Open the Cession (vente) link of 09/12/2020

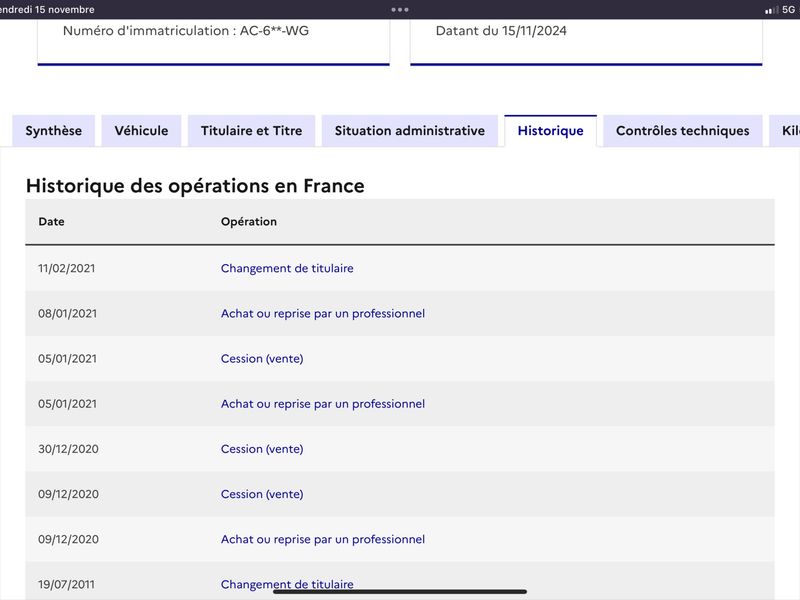point(262,494)
